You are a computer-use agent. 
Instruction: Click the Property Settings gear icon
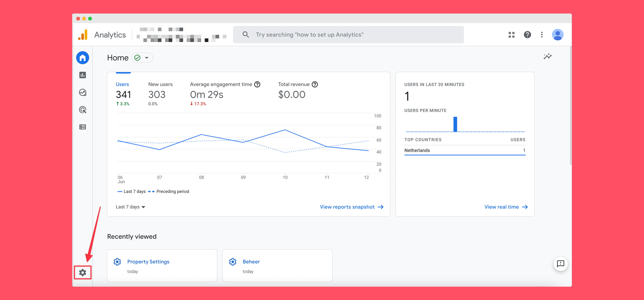pos(117,262)
